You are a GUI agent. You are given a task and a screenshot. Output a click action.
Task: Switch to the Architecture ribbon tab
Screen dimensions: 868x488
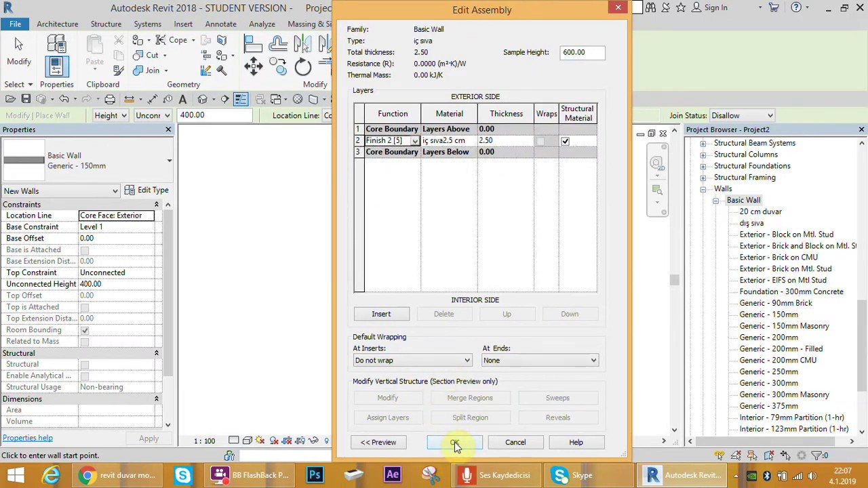[57, 24]
